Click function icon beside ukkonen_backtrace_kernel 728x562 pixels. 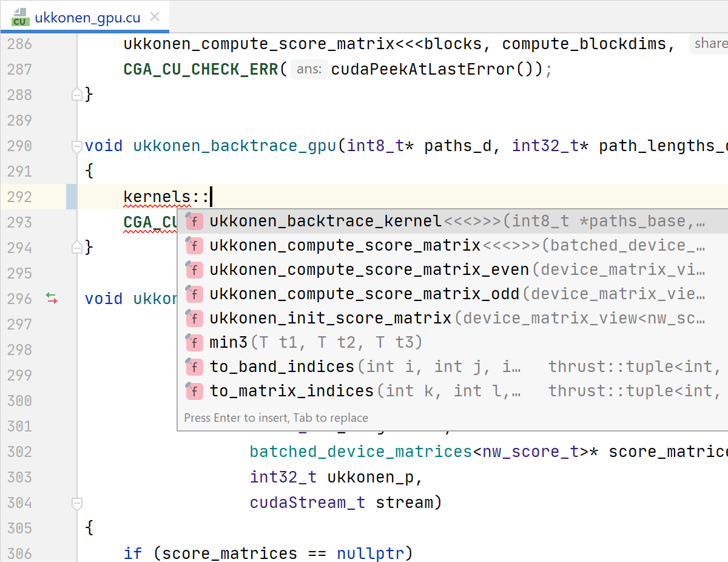[x=194, y=222]
